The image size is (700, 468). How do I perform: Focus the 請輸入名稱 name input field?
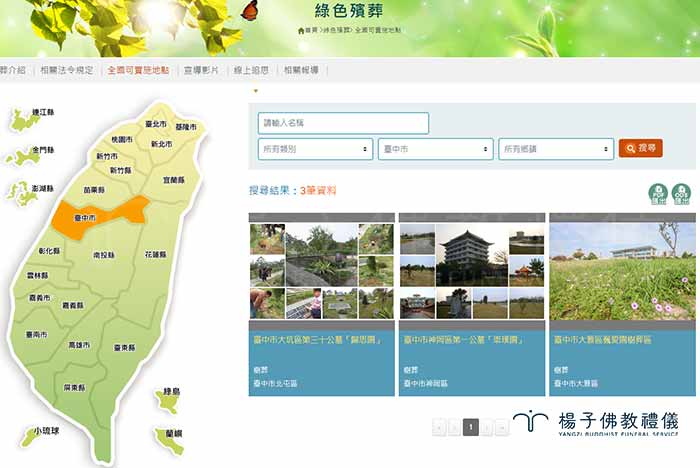343,123
